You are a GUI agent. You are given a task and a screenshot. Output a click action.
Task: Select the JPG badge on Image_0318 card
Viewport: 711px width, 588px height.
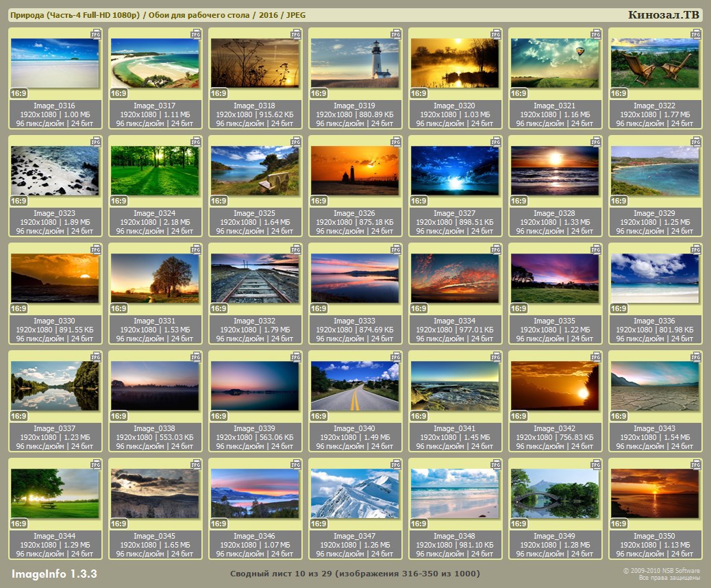click(296, 34)
